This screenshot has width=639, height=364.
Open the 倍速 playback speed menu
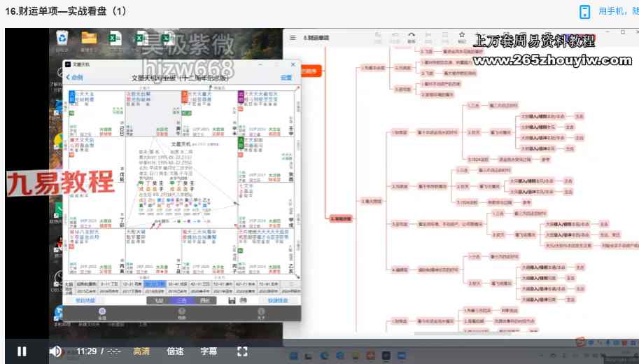[x=175, y=351]
